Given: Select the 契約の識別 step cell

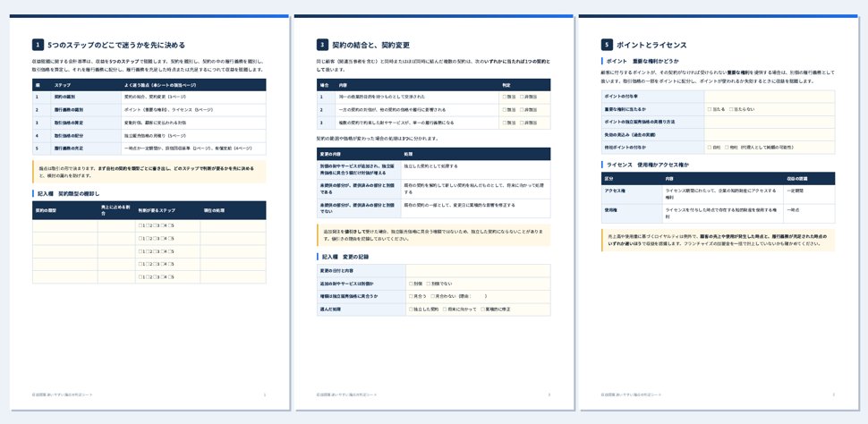Looking at the screenshot, I should coord(85,97).
